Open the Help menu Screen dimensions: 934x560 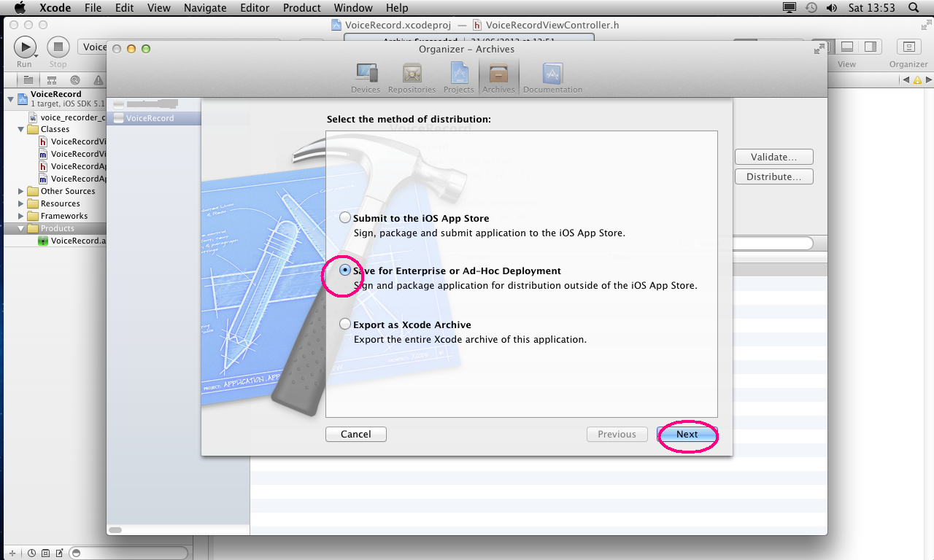(x=397, y=8)
